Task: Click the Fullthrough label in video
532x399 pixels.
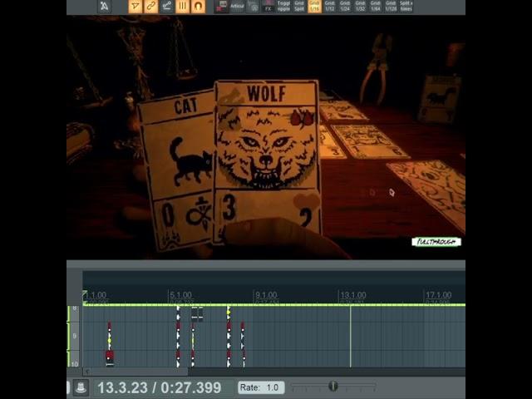Action: 436,242
